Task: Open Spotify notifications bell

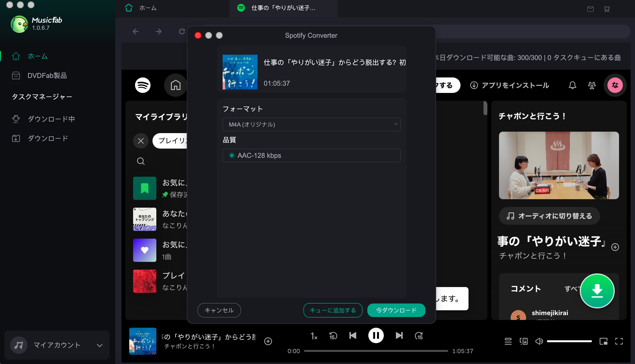Action: point(573,85)
